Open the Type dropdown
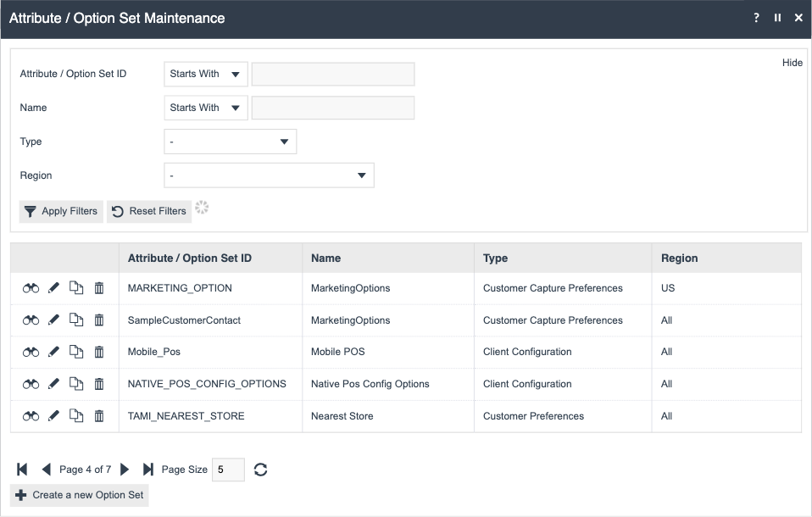812x517 pixels. (230, 142)
